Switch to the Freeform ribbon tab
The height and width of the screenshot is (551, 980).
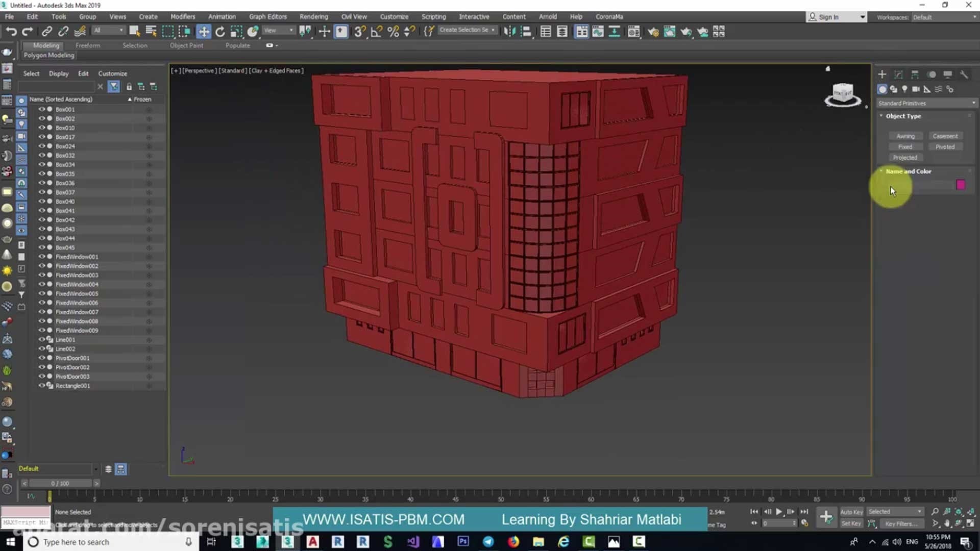coord(88,45)
